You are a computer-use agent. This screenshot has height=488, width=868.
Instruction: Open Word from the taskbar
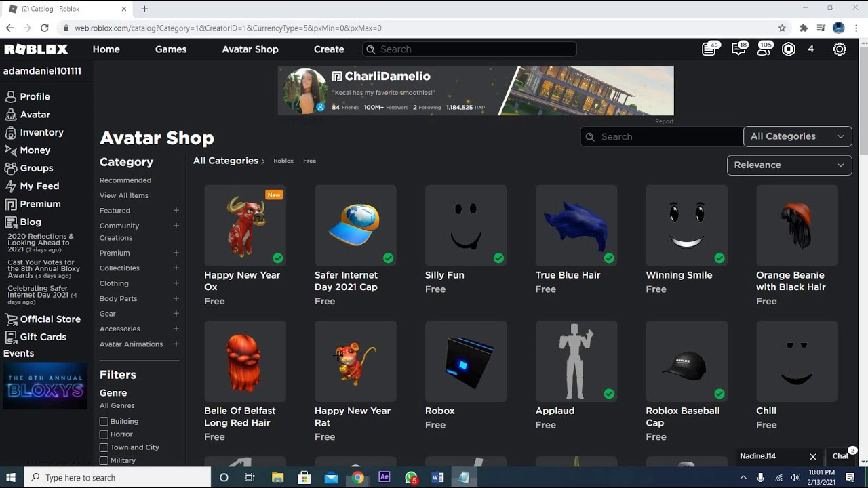click(437, 477)
